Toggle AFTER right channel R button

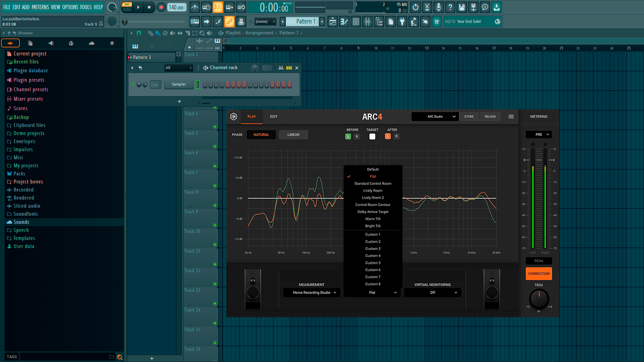click(396, 136)
